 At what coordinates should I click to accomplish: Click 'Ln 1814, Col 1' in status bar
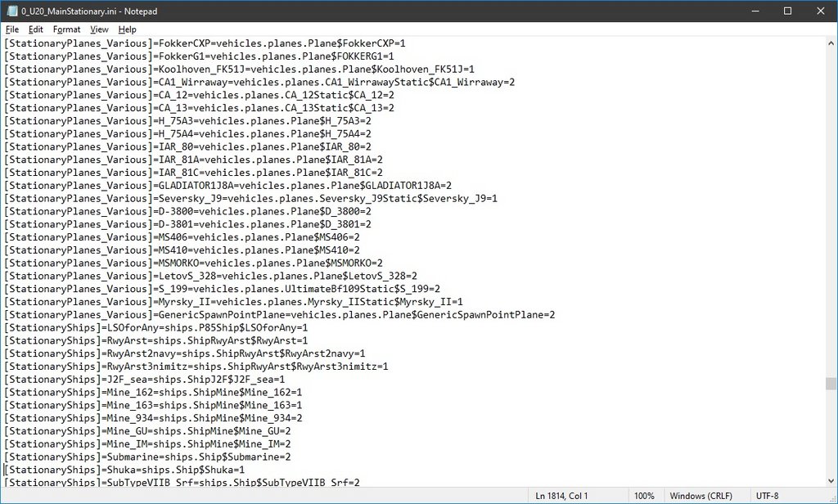pos(561,496)
